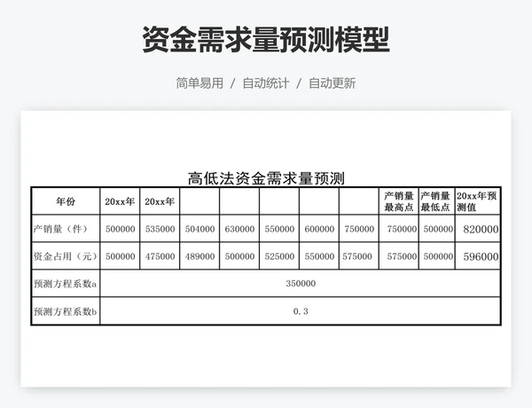The width and height of the screenshot is (532, 408).
Task: Click coefficient b value 0.3
Action: (x=301, y=311)
